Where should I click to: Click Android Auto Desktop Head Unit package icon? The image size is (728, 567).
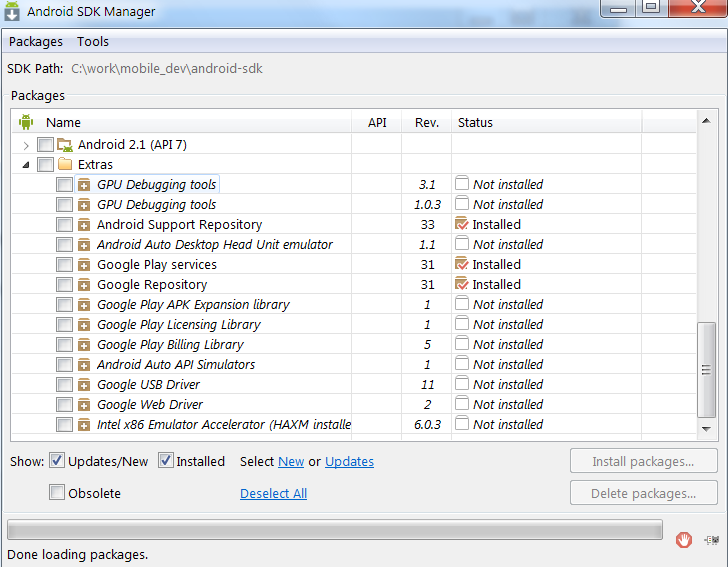pos(84,245)
